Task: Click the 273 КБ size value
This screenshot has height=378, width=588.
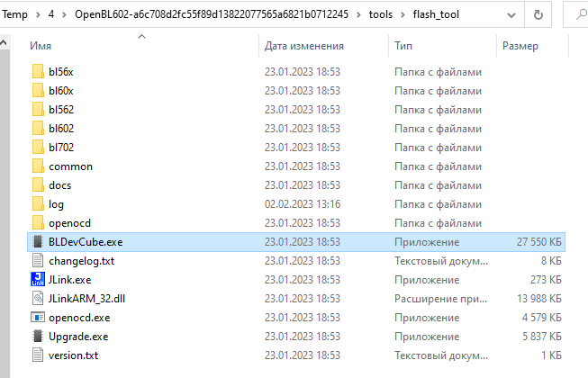Action: [x=546, y=280]
